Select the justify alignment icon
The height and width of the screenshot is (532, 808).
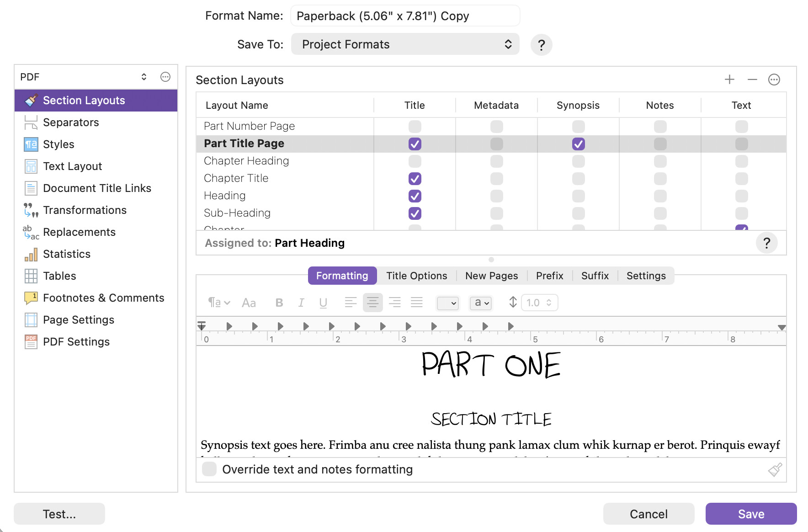point(416,303)
